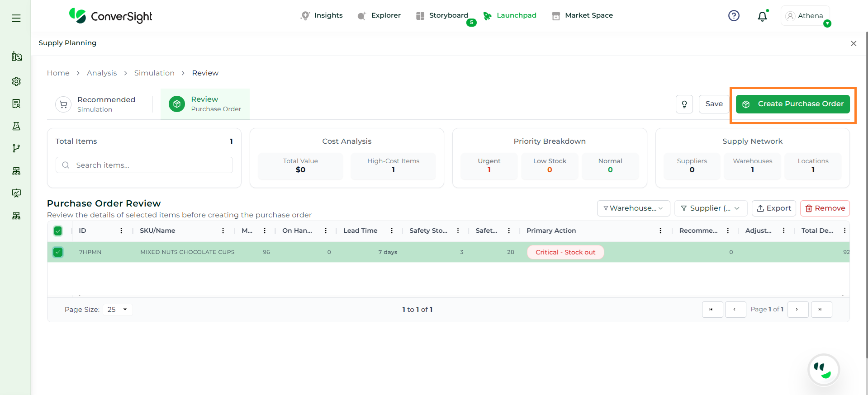Open the hamburger menu icon

click(x=16, y=18)
